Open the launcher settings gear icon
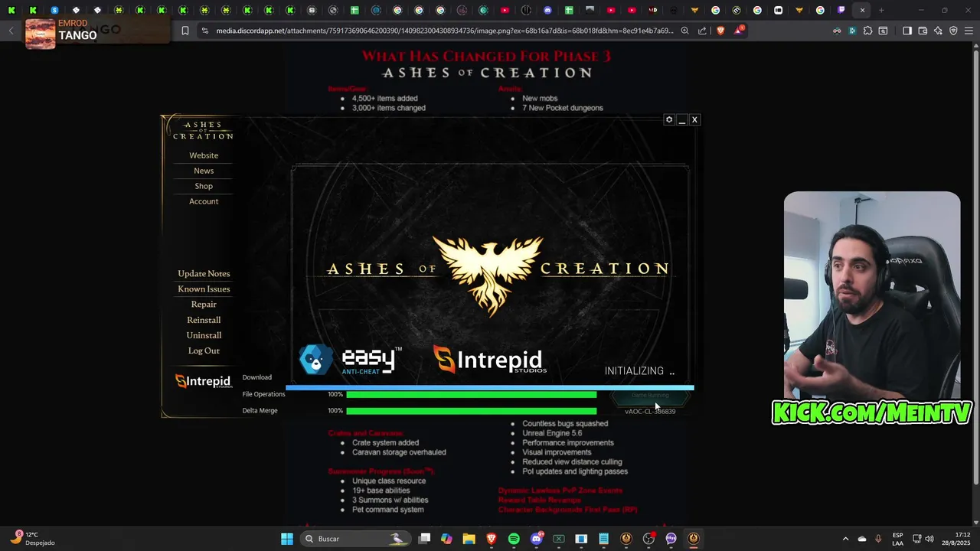 pyautogui.click(x=669, y=120)
